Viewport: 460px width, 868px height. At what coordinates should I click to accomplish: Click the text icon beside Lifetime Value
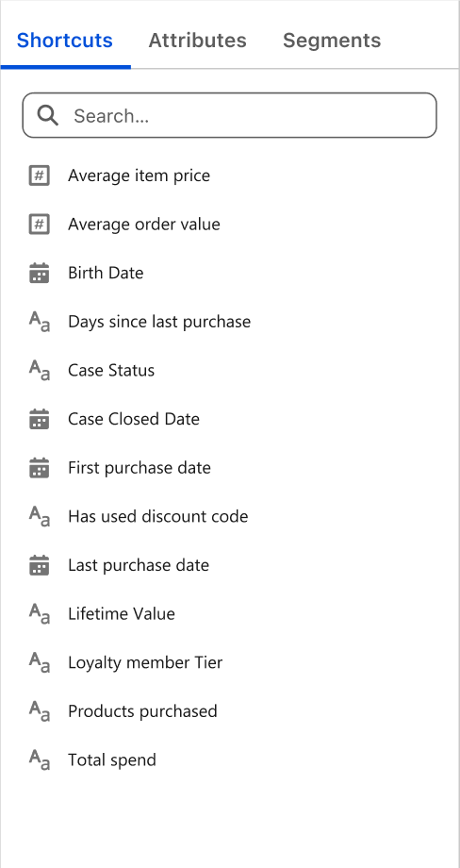(40, 613)
